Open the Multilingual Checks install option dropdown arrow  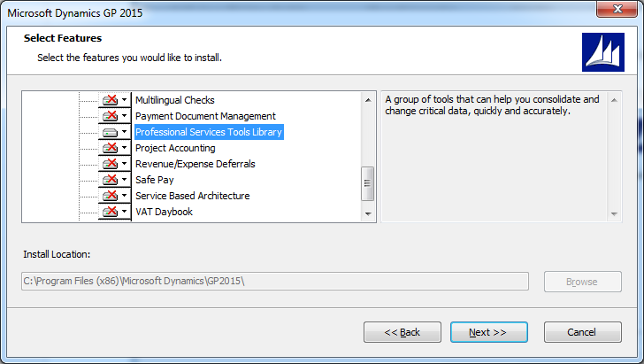124,99
